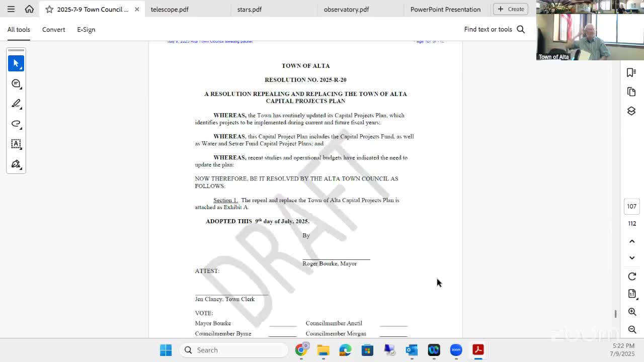Switch to the PowerPoint Presentation tab
The image size is (644, 362).
[x=445, y=9]
